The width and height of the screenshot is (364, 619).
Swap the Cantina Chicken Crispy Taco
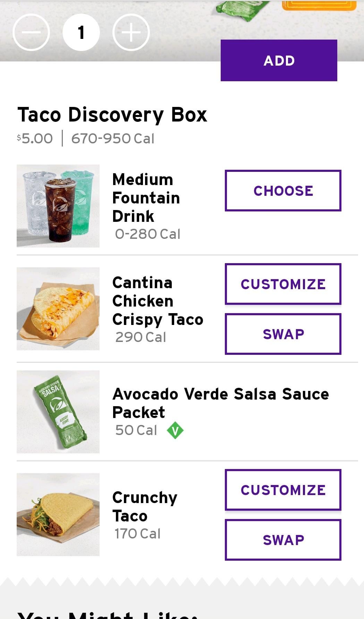[x=283, y=334]
